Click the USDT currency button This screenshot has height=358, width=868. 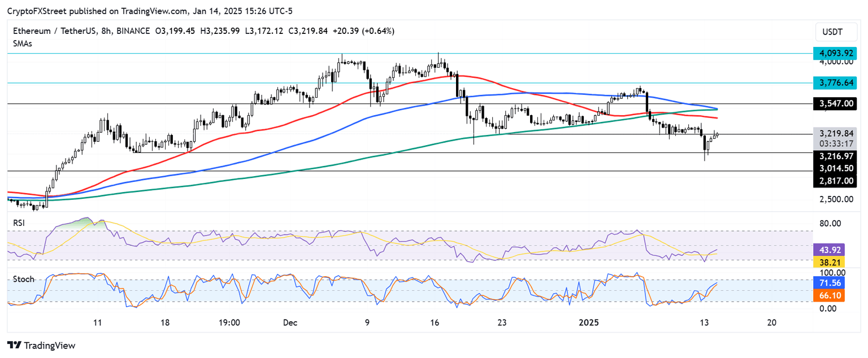pyautogui.click(x=836, y=32)
